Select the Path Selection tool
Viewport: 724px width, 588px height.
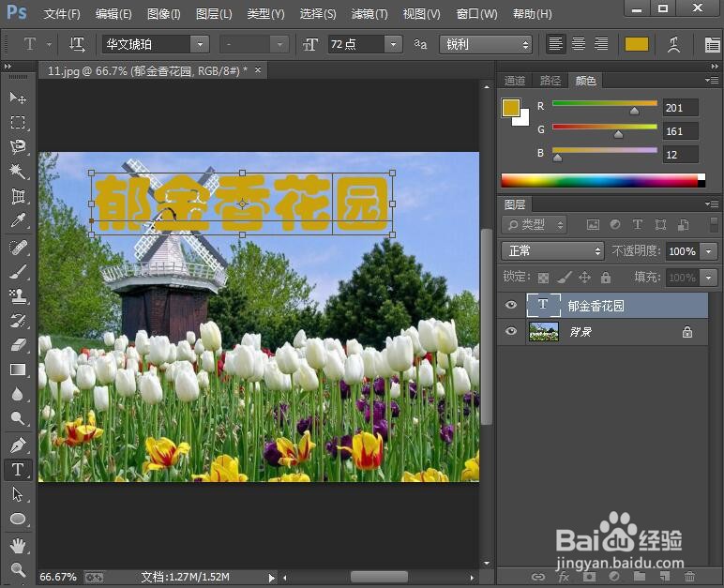(18, 494)
